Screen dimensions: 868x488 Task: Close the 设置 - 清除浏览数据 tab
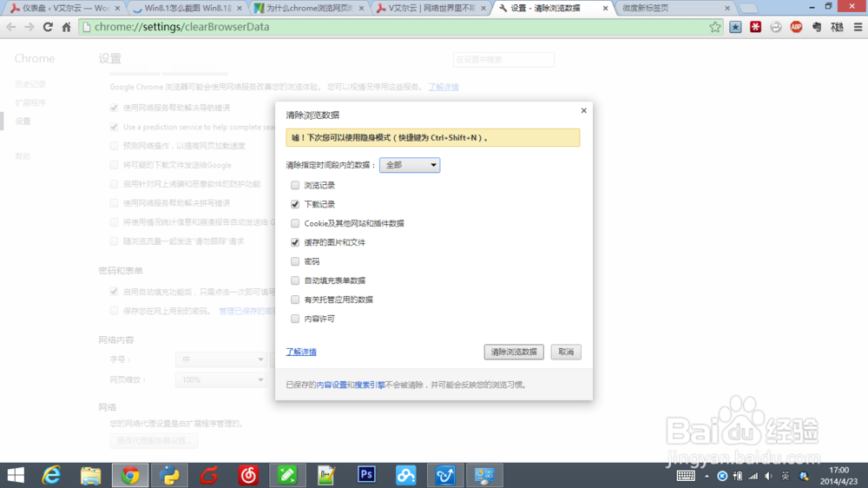pyautogui.click(x=606, y=9)
